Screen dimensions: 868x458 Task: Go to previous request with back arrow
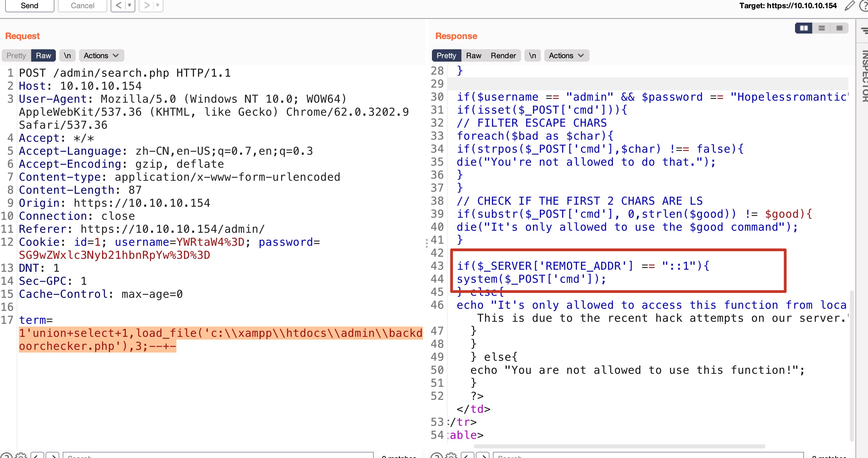click(x=119, y=5)
